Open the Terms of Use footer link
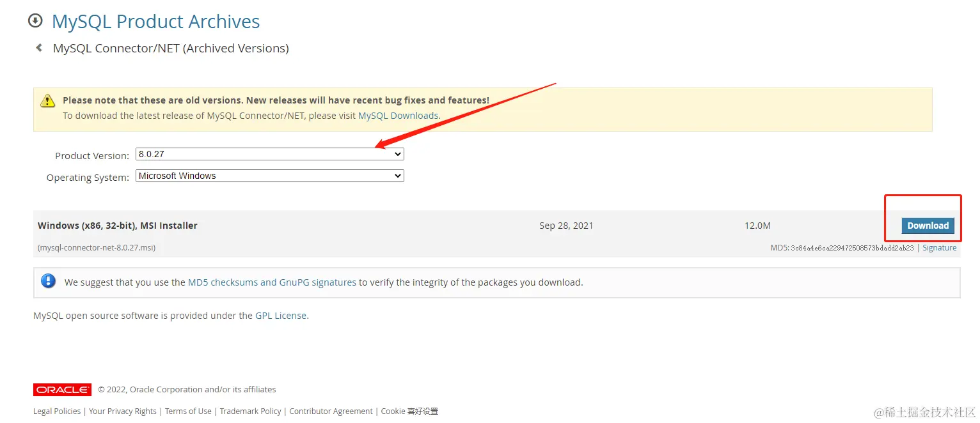Viewport: 980px width, 423px height. [188, 411]
